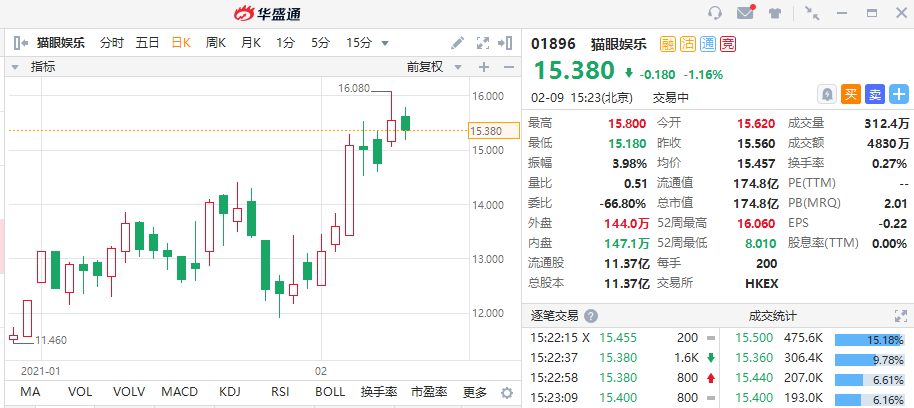Viewport: 914px width, 408px height.
Task: Click the 15.380 price axis label
Action: click(494, 131)
